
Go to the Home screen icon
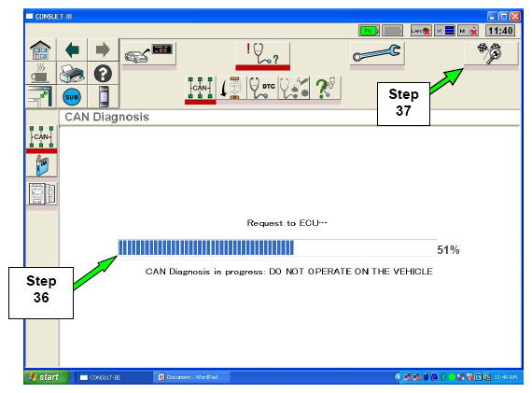(x=40, y=49)
